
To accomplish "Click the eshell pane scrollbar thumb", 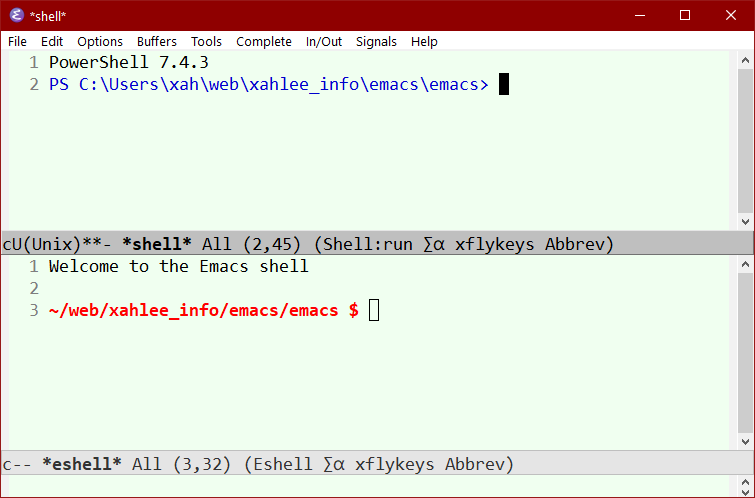I will (745, 353).
